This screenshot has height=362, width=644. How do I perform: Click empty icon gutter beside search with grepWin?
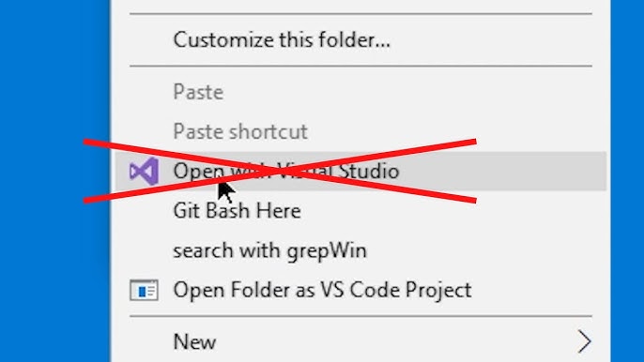(x=144, y=250)
